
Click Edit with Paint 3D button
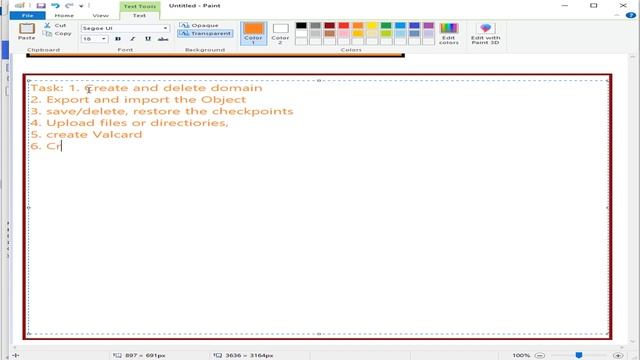(485, 33)
